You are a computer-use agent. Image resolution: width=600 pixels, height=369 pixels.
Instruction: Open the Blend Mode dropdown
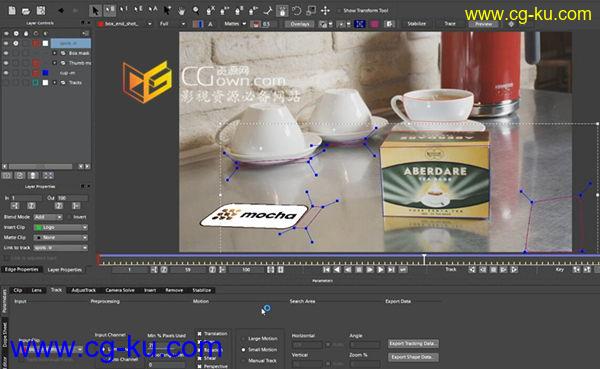(x=48, y=217)
